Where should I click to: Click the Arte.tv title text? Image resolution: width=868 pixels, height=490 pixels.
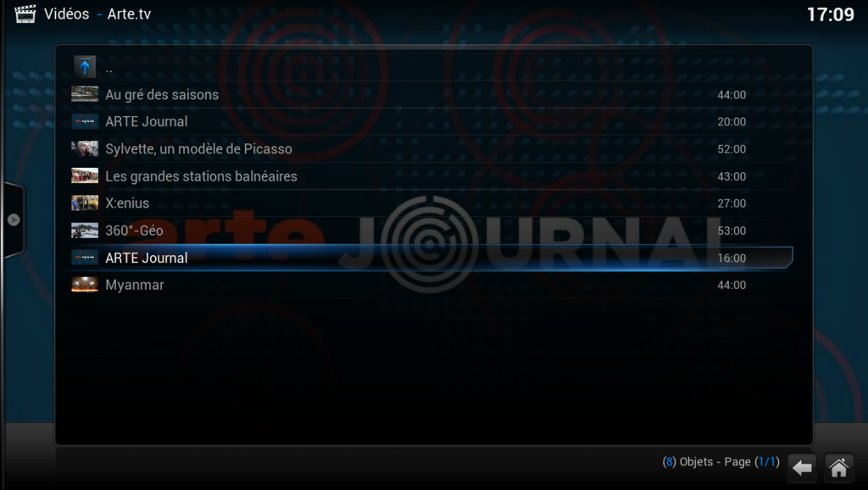[x=129, y=14]
